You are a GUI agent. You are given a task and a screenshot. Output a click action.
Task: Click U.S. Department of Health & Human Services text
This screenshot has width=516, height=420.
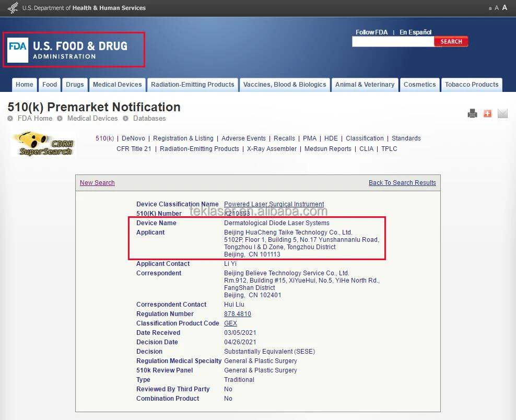pyautogui.click(x=84, y=8)
